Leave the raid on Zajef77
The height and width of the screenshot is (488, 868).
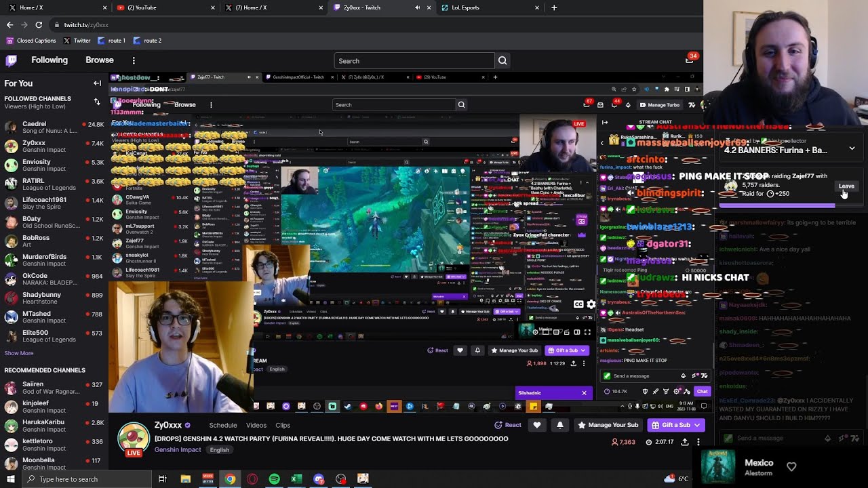click(x=846, y=186)
